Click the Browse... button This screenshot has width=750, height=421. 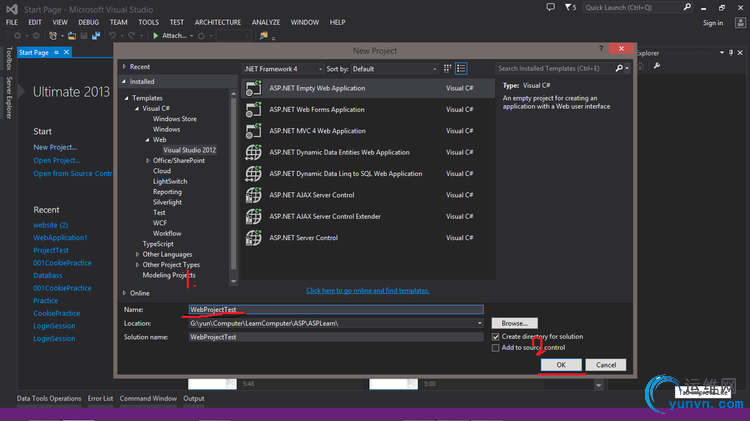[x=515, y=323]
